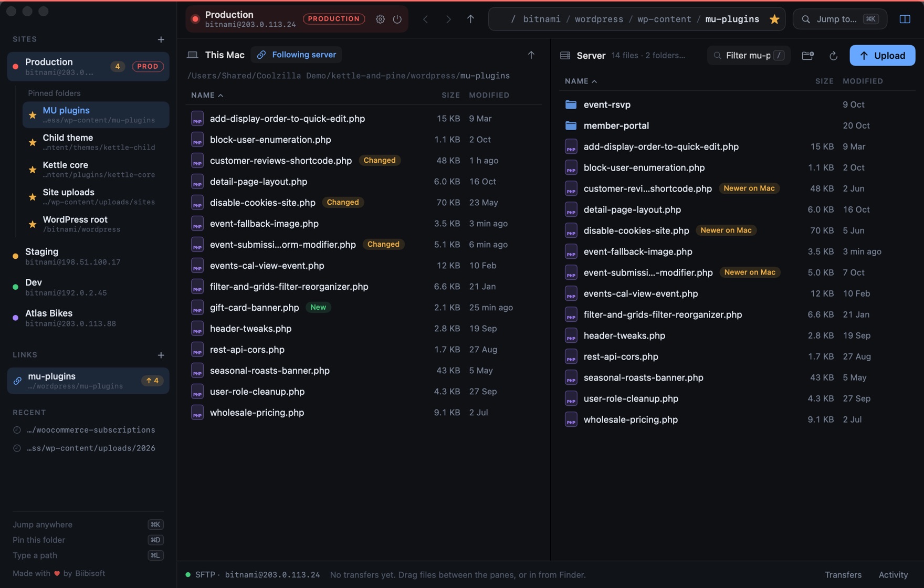The height and width of the screenshot is (588, 924).
Task: Select local wholesale-pricing.php file
Action: (x=364, y=413)
